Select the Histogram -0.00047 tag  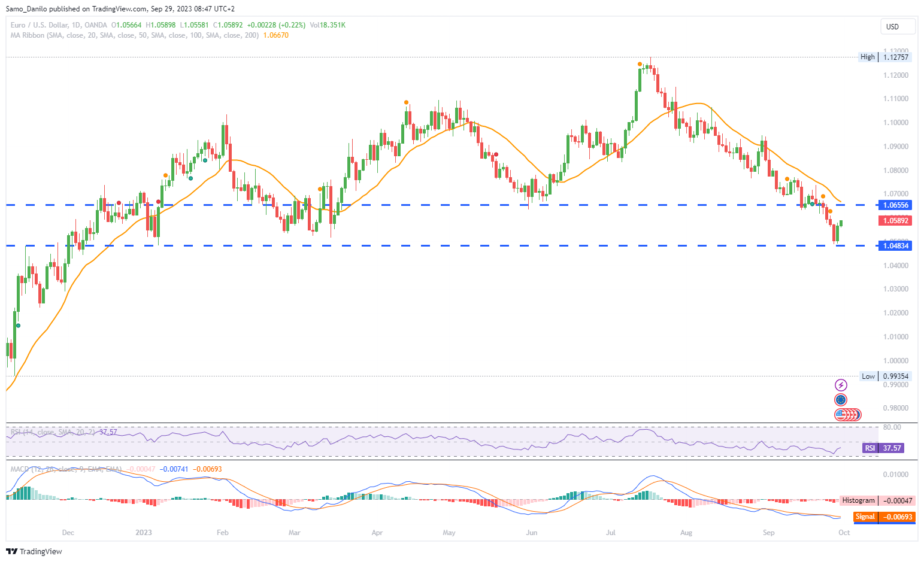pyautogui.click(x=877, y=500)
